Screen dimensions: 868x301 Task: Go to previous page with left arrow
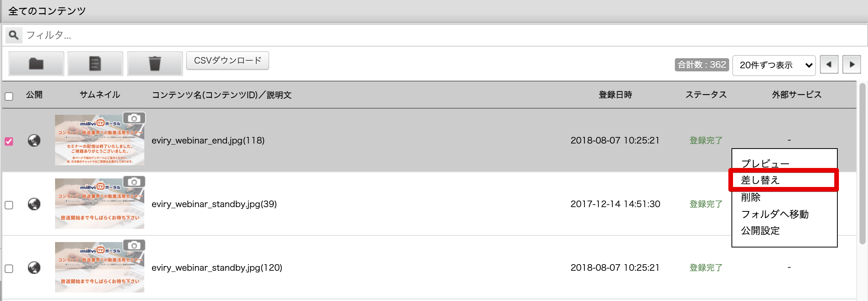[x=829, y=64]
